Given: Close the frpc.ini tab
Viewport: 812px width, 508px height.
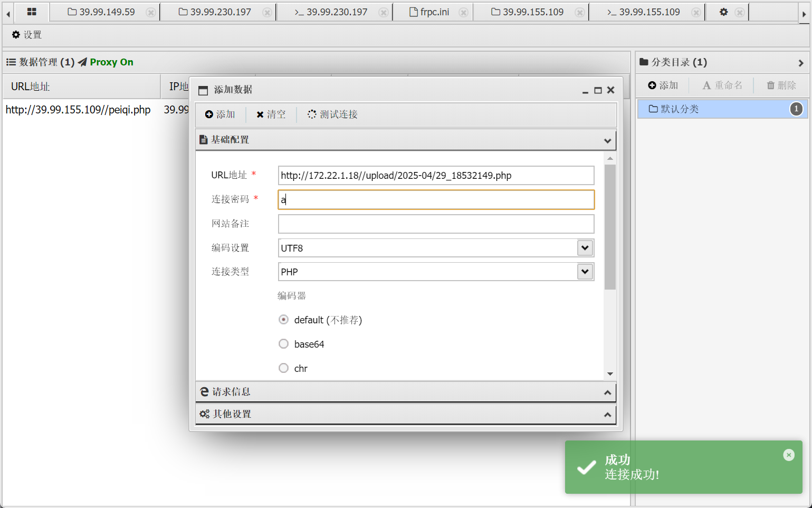Looking at the screenshot, I should pos(463,12).
